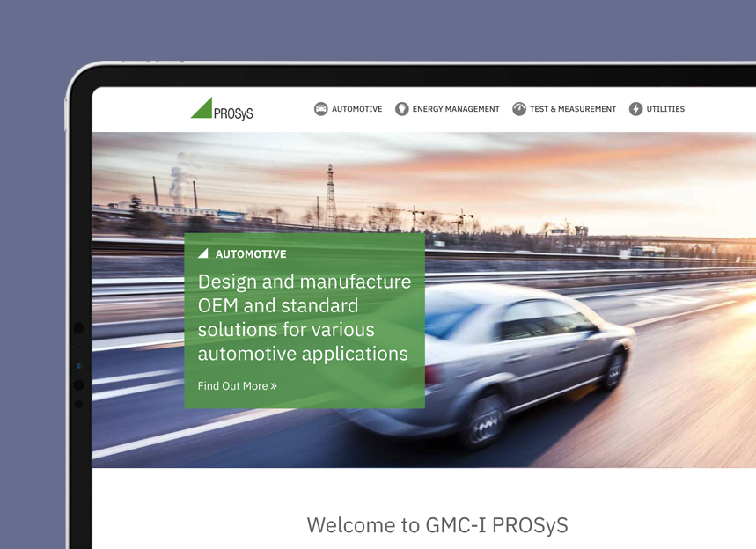The width and height of the screenshot is (756, 549).
Task: Click the gauge icon beside Test & Measurement
Action: 518,109
